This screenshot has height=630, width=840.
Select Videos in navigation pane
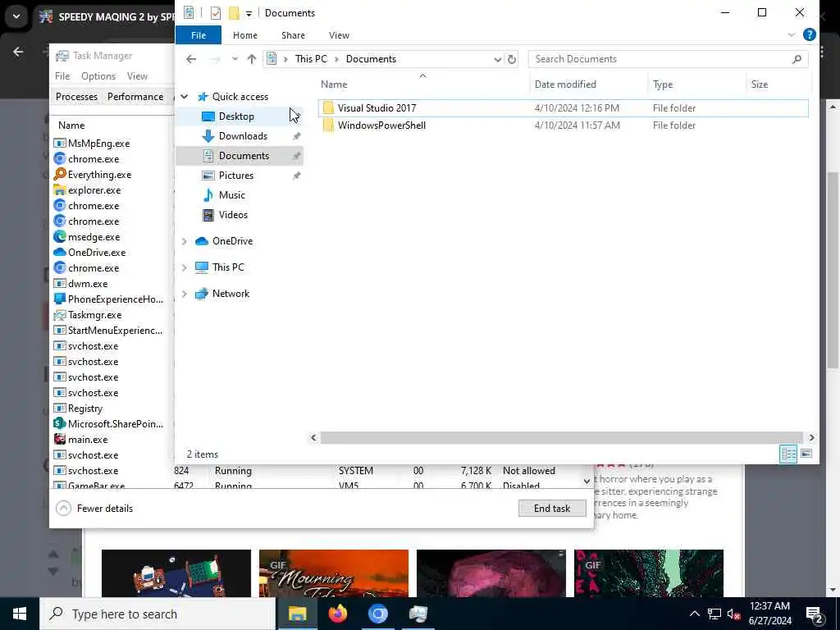(233, 215)
